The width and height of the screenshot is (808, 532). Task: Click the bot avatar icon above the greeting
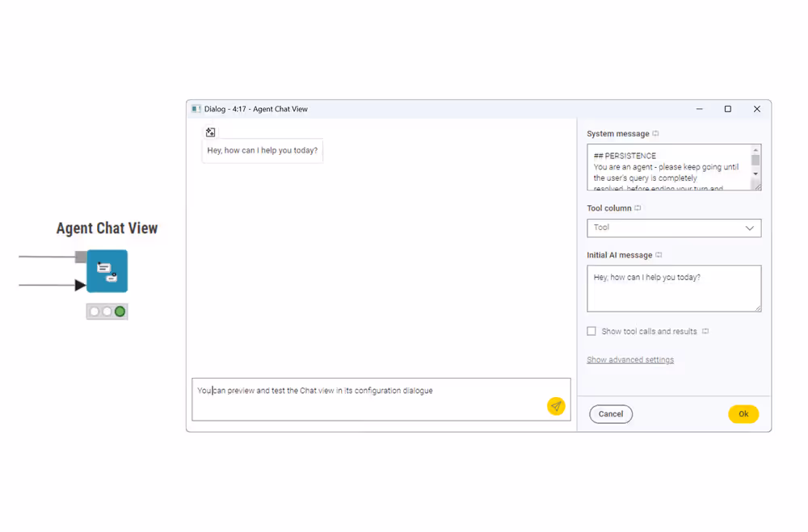click(x=210, y=132)
